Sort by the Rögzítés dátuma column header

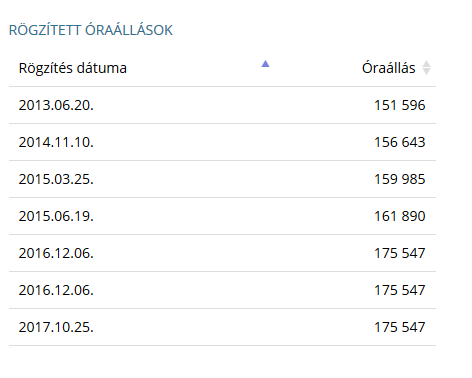(73, 68)
